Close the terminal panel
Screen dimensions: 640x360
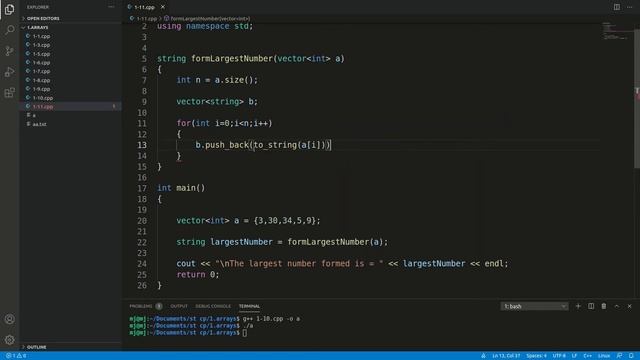[x=629, y=306]
